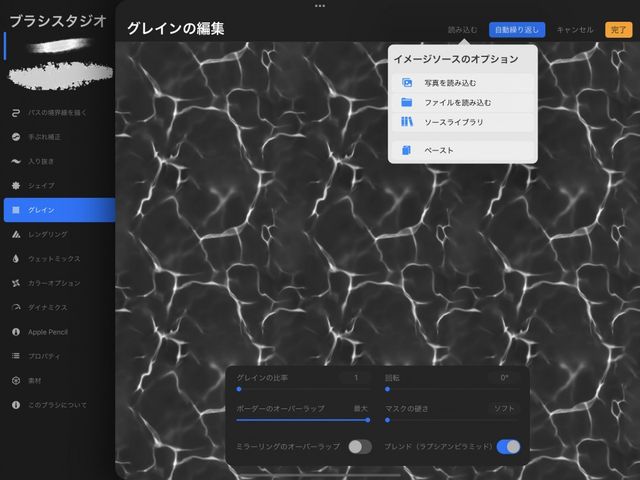Tap the three-dot handle at top
The width and height of the screenshot is (640, 480).
[320, 6]
